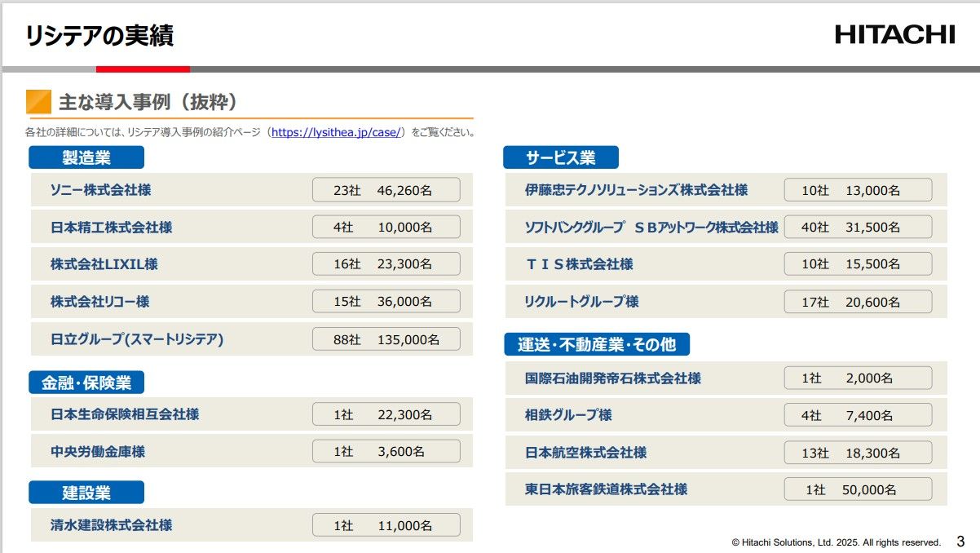Select the 運送・不動産業・その他 category label
This screenshot has width=980, height=553.
pos(596,344)
